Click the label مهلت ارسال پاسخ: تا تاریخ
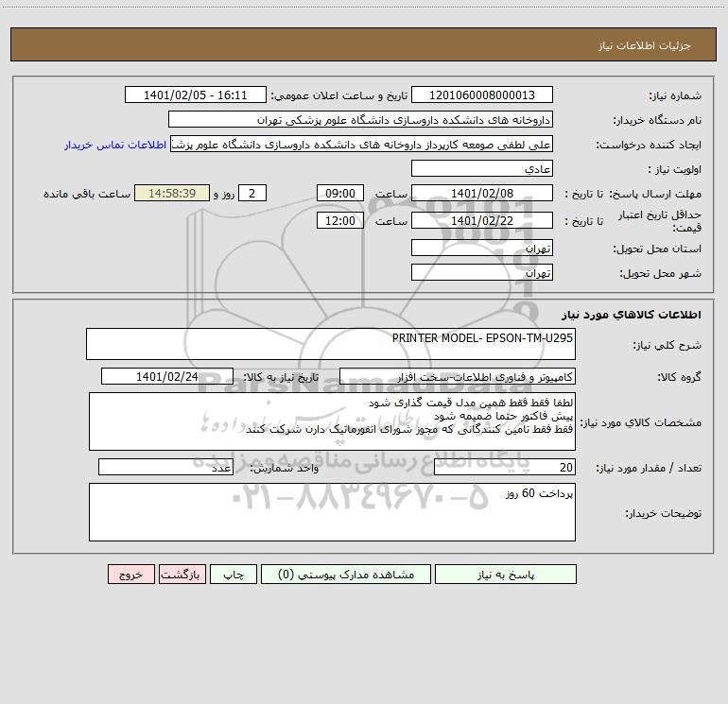Viewport: 728px width, 704px height. pos(633,194)
